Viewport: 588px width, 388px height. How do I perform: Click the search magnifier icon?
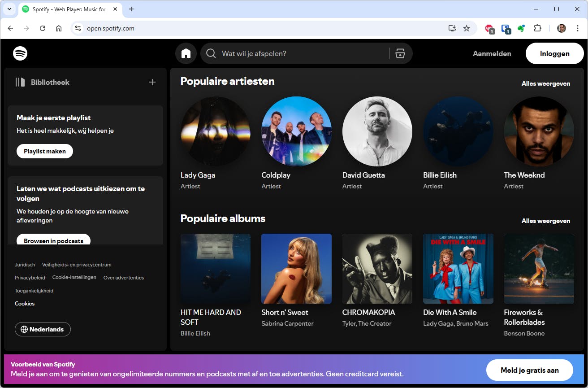pos(211,53)
